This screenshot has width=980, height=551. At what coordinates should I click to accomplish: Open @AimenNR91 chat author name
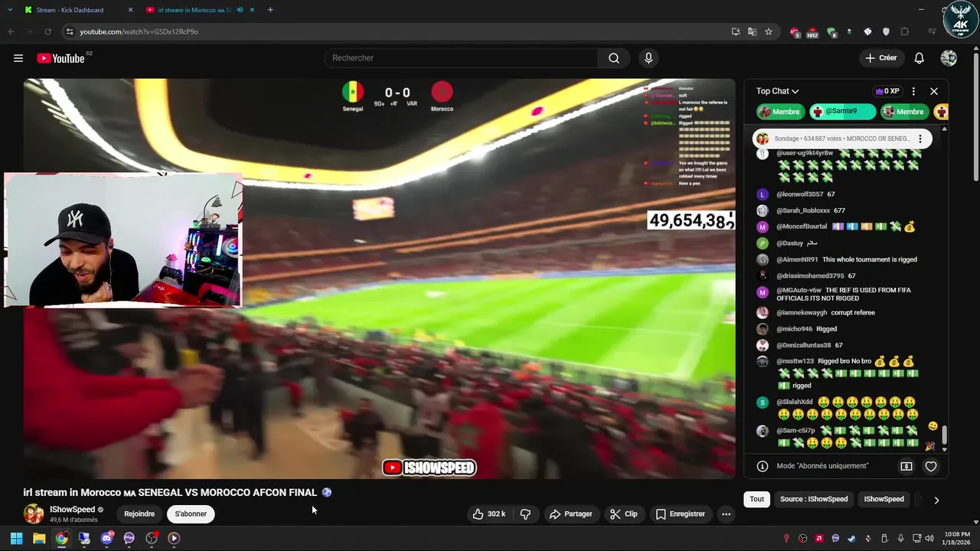coord(797,259)
